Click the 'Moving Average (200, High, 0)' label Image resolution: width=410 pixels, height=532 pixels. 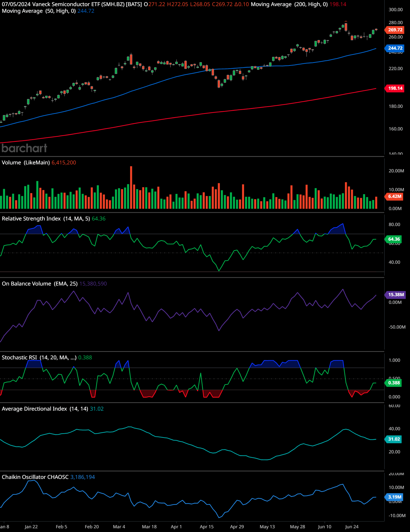point(289,4)
